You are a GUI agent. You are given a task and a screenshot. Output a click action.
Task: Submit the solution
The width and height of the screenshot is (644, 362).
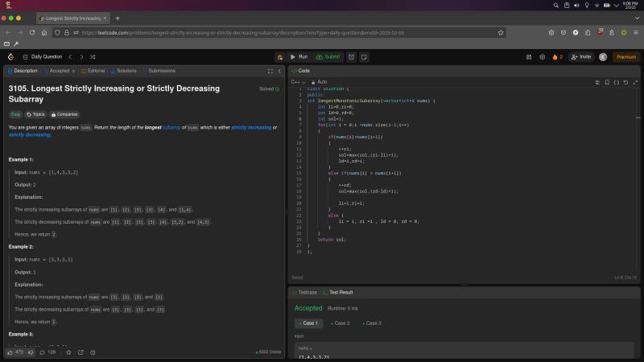(328, 57)
